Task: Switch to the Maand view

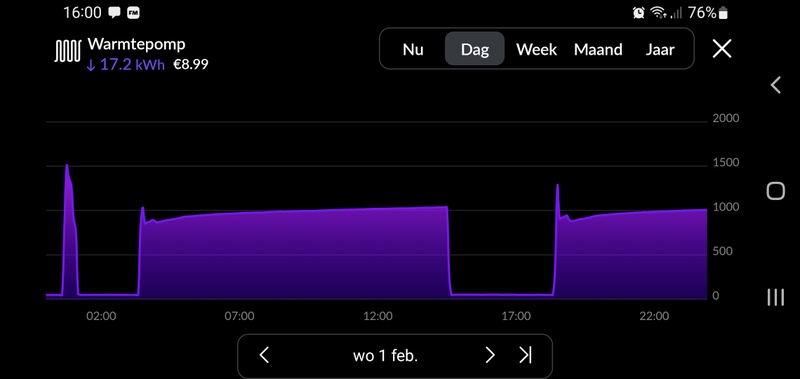Action: [x=598, y=49]
